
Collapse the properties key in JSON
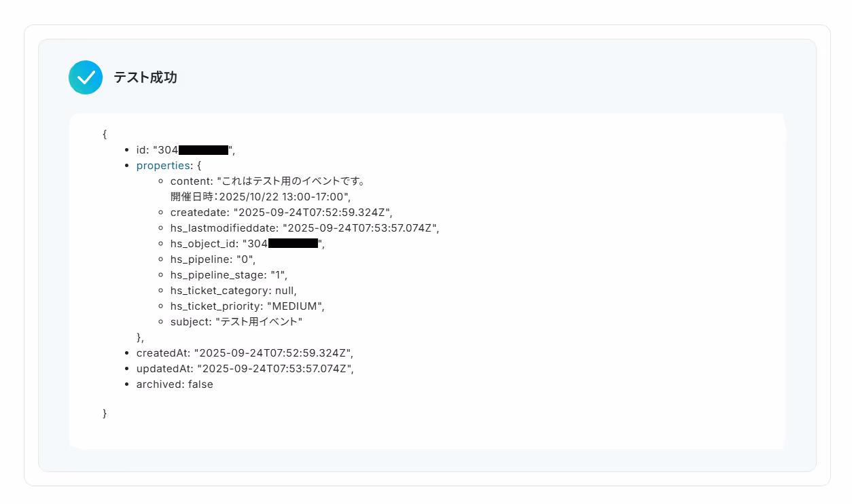pyautogui.click(x=163, y=165)
